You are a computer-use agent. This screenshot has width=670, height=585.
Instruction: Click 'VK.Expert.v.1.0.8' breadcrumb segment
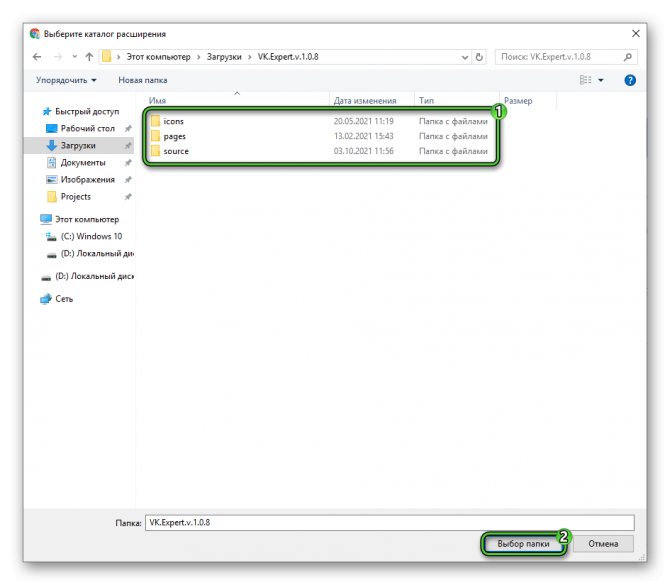click(288, 57)
